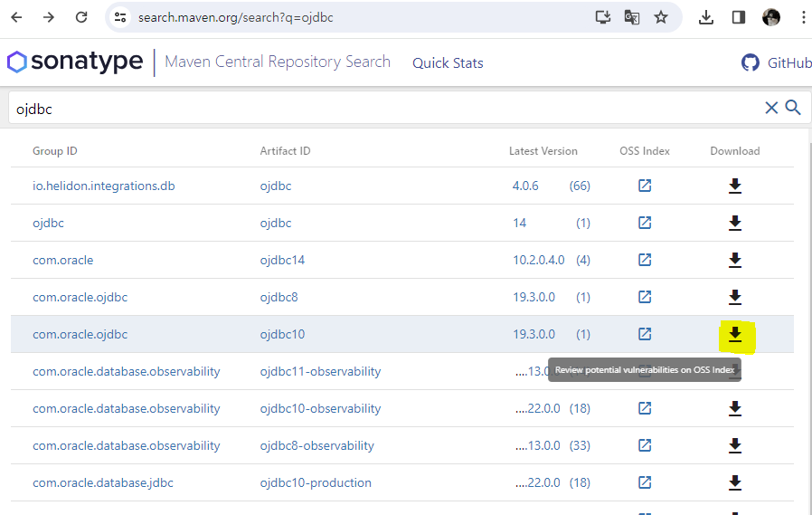Click Maven Central Repository Search title
The width and height of the screenshot is (812, 515).
pos(278,62)
